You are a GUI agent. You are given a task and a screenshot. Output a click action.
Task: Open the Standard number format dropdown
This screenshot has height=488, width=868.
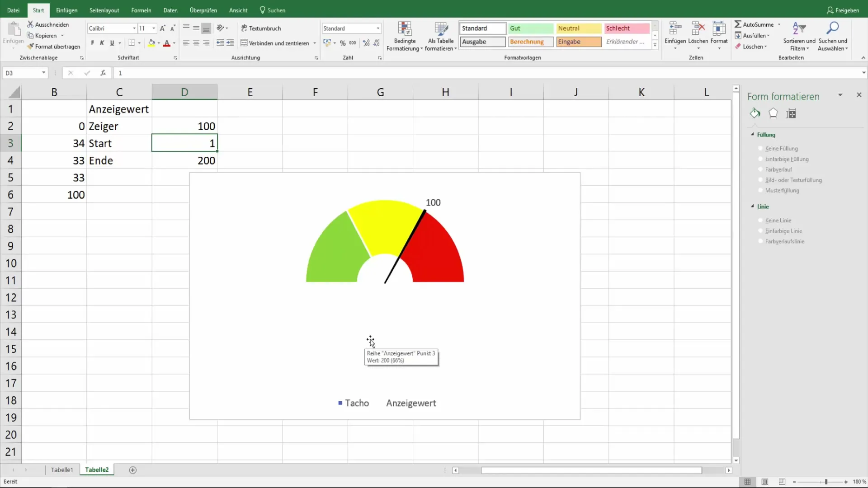(x=378, y=28)
